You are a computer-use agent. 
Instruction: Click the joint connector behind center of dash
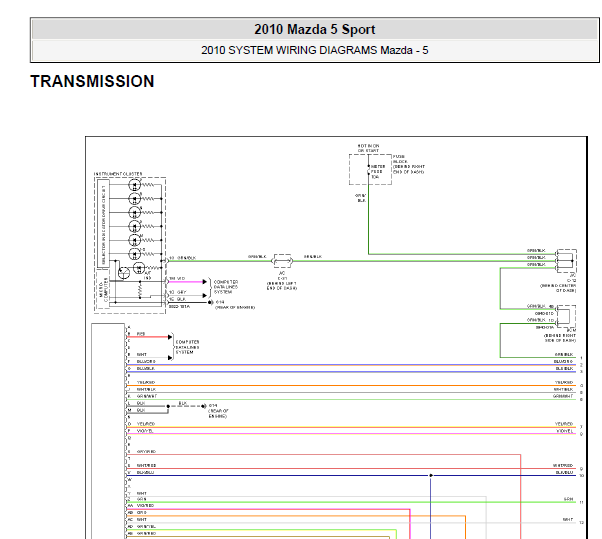coord(567,261)
